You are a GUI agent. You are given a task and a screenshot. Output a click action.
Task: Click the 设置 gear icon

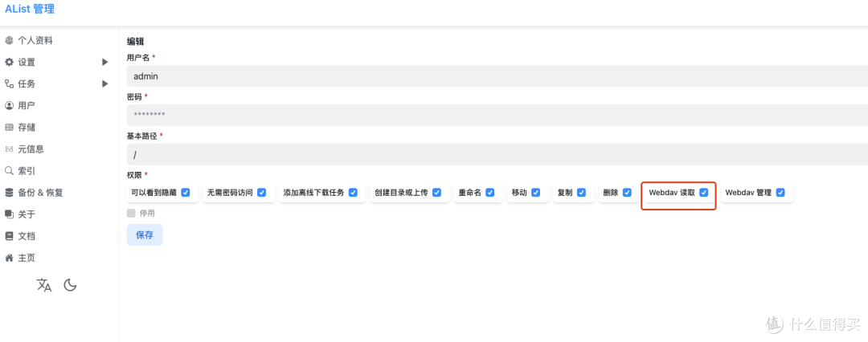click(x=9, y=62)
